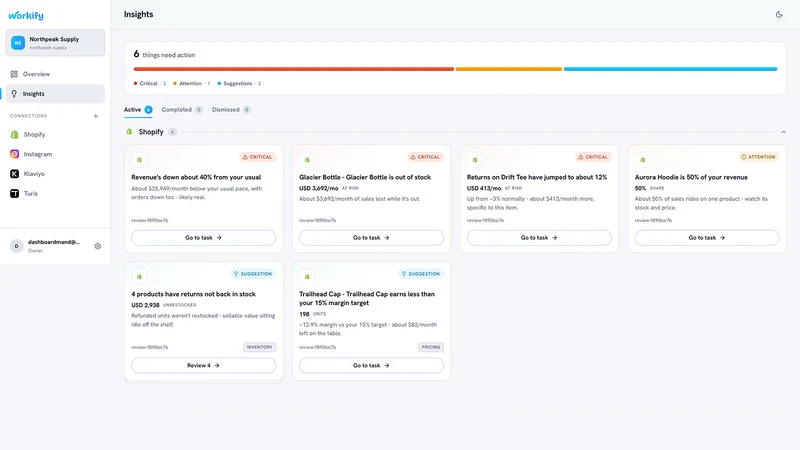Add a new connection with the plus icon

tap(95, 116)
